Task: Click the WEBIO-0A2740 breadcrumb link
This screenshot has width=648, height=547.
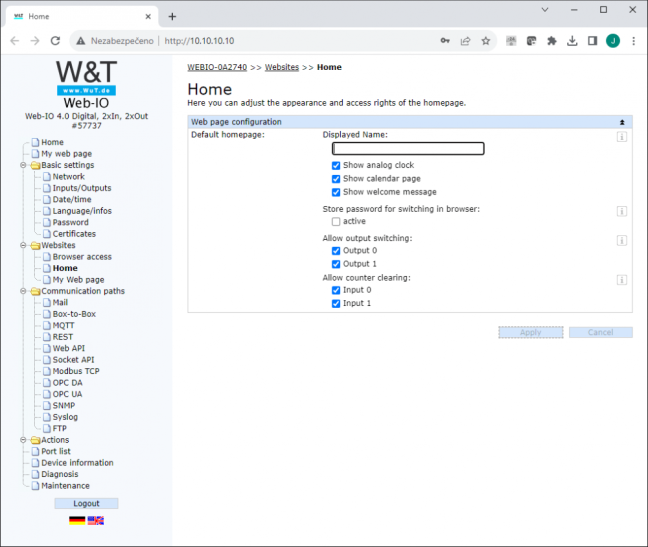Action: pyautogui.click(x=217, y=67)
